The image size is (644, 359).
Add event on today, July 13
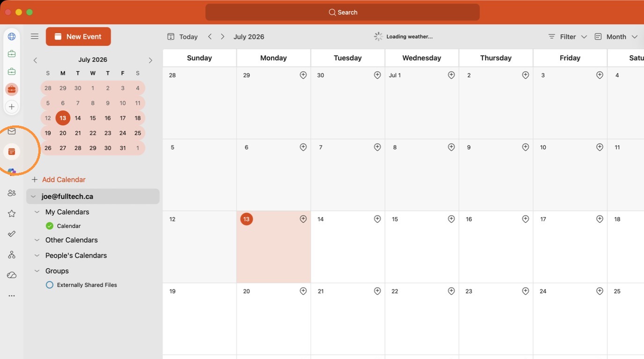303,219
